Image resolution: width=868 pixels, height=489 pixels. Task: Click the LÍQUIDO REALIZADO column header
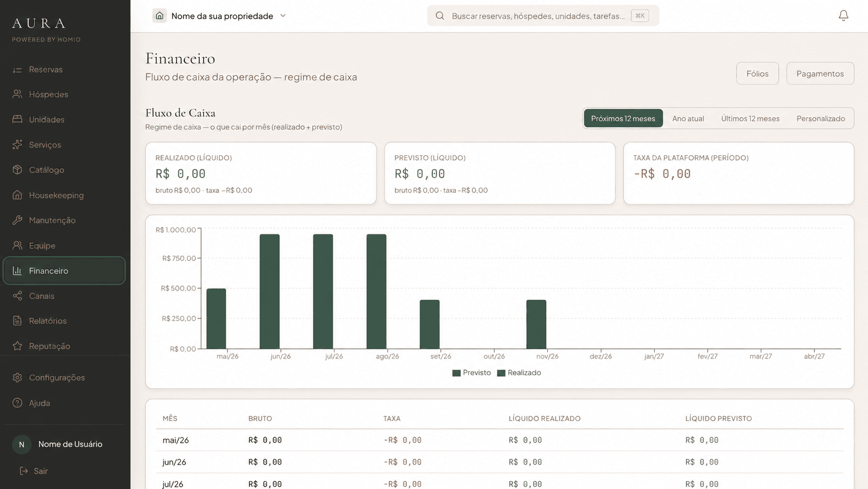coord(545,419)
